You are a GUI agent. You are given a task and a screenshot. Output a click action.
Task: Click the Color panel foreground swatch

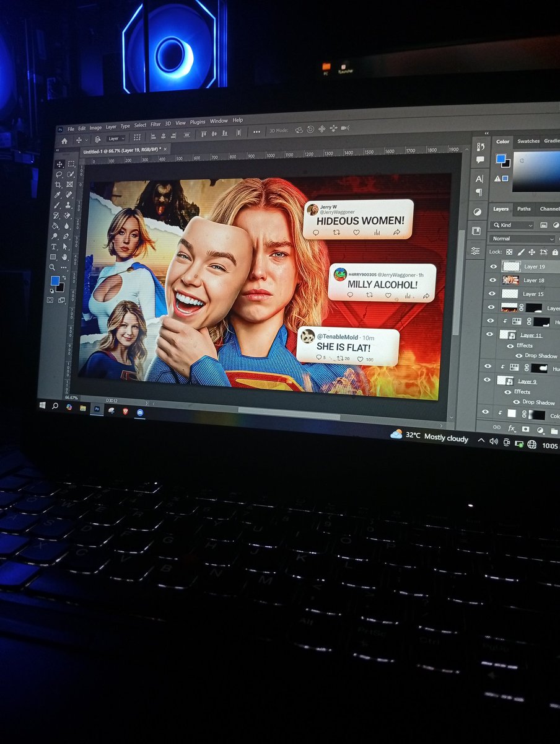501,158
